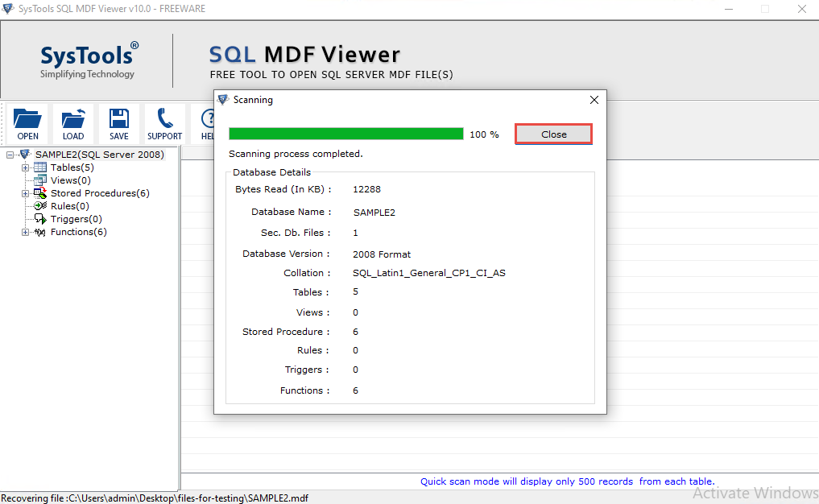Click the SAVE floppy disk icon

coord(118,118)
